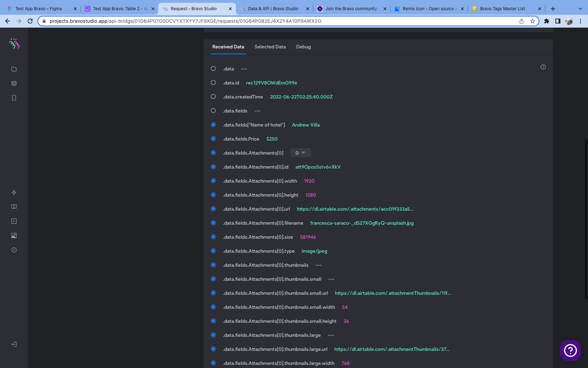
Task: Click the mobile device preview icon
Action: coord(14,98)
